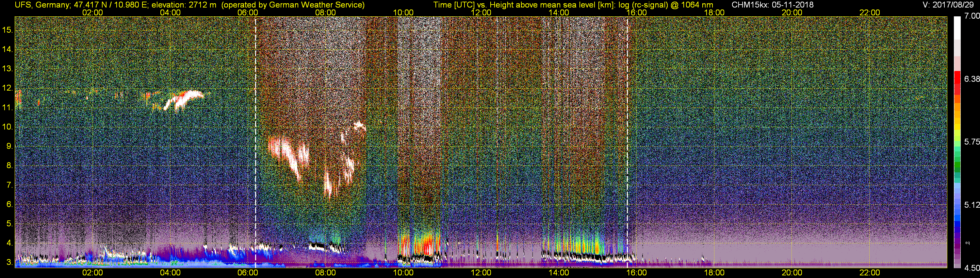Click the 12:00 label on top time axis

coord(481,12)
